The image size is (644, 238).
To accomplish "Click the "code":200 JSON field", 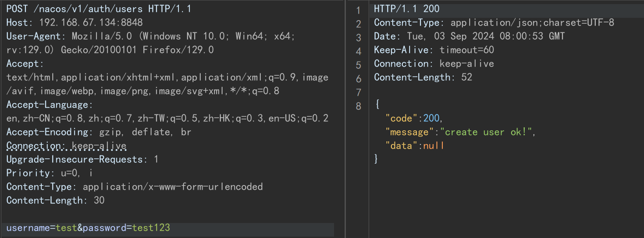I will [x=414, y=118].
